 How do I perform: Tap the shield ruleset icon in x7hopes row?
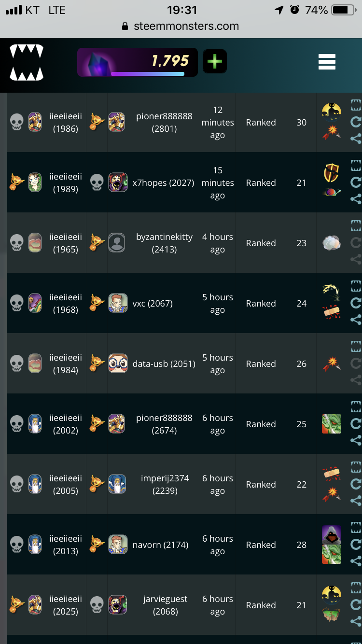click(x=332, y=173)
